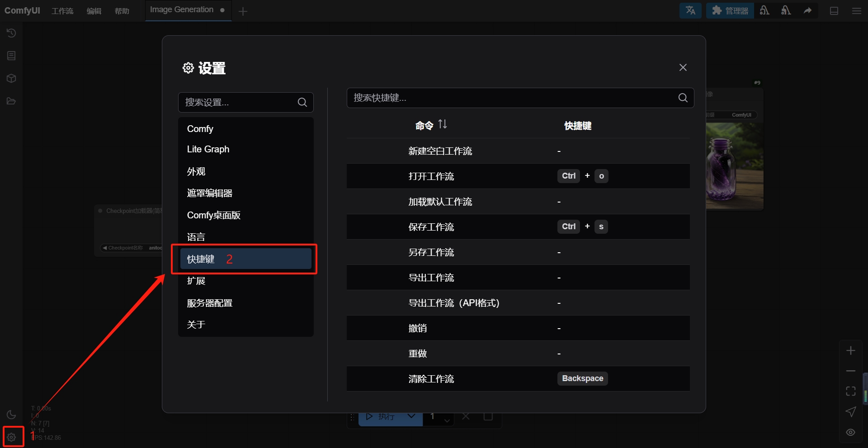Open the model library cube icon
Image resolution: width=868 pixels, height=448 pixels.
tap(11, 78)
